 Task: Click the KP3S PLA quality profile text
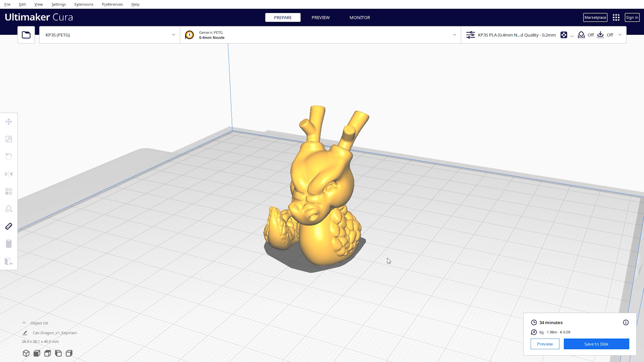click(517, 35)
